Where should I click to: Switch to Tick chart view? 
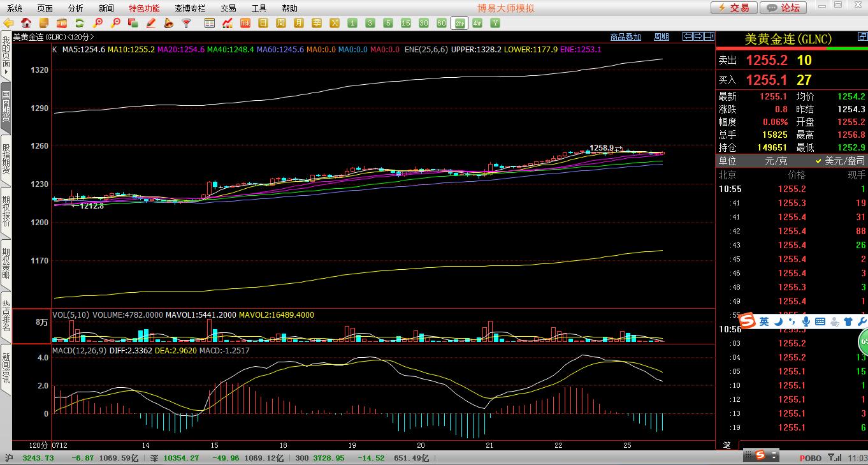click(245, 23)
